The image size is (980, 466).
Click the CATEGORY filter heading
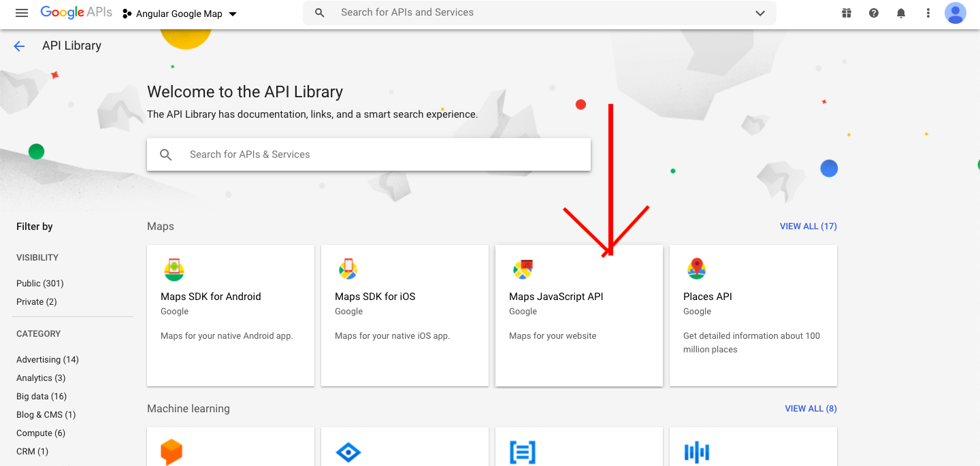tap(39, 334)
